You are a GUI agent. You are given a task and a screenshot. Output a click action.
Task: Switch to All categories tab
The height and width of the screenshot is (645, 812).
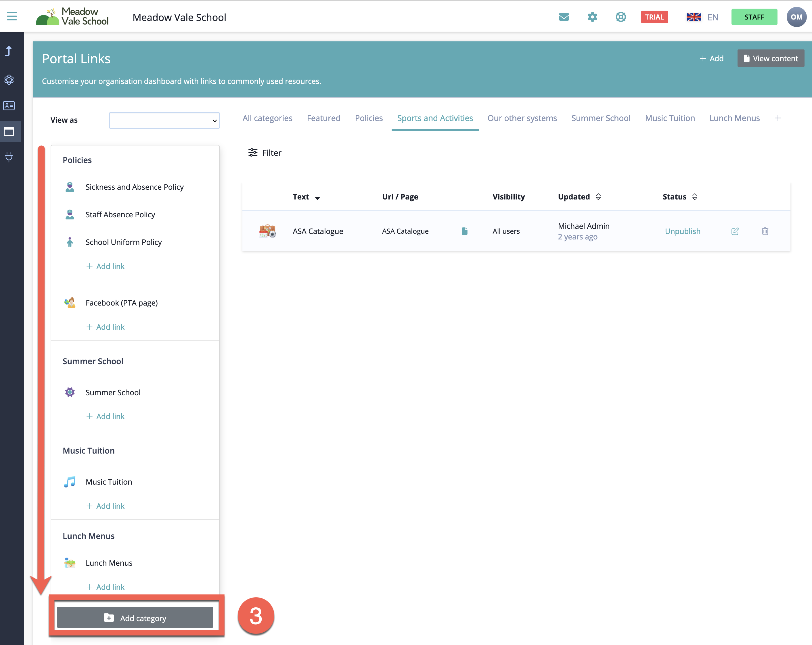(x=267, y=118)
